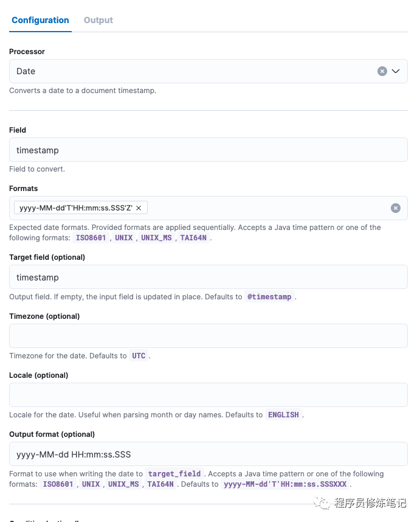This screenshot has width=420, height=522.
Task: Select the Configuration tab
Action: click(40, 20)
